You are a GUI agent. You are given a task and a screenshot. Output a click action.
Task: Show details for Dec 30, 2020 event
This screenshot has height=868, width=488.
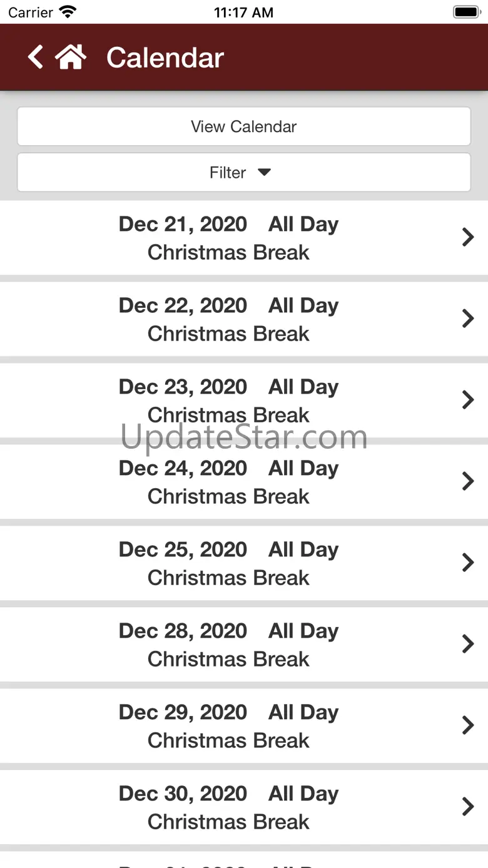tap(229, 807)
